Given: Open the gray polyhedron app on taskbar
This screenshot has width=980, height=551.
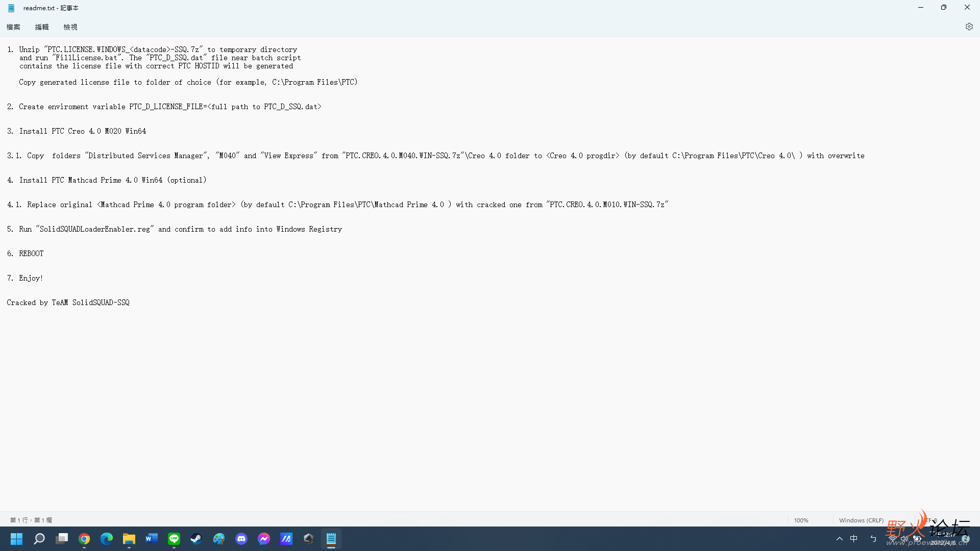Looking at the screenshot, I should 309,539.
